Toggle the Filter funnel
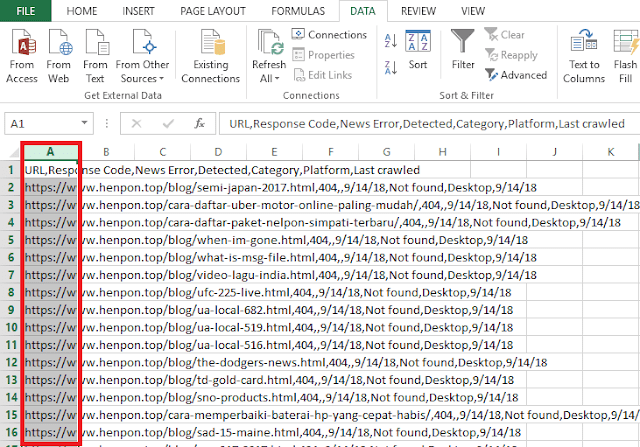Image resolution: width=640 pixels, height=447 pixels. 463,50
